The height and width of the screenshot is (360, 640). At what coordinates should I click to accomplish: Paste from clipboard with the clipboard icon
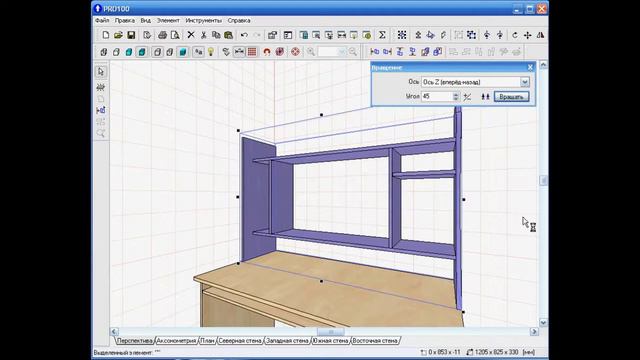(x=229, y=35)
